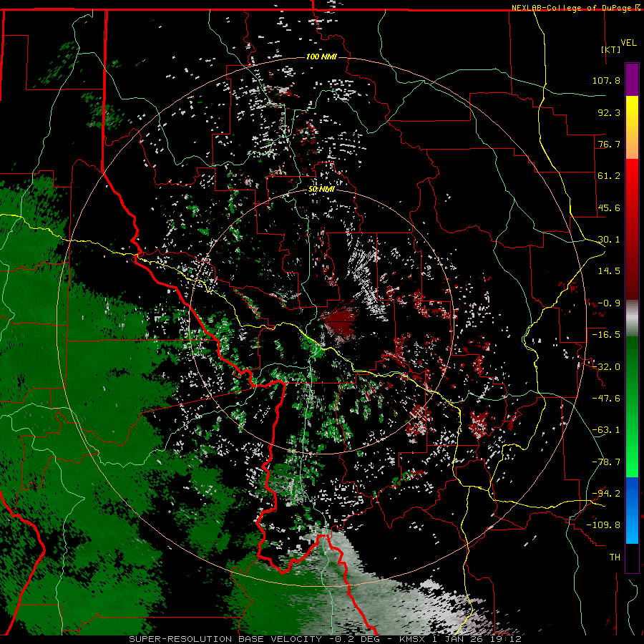Click the 92.3 value on velocity scale
Viewport: 644px width, 644px height.
click(609, 112)
